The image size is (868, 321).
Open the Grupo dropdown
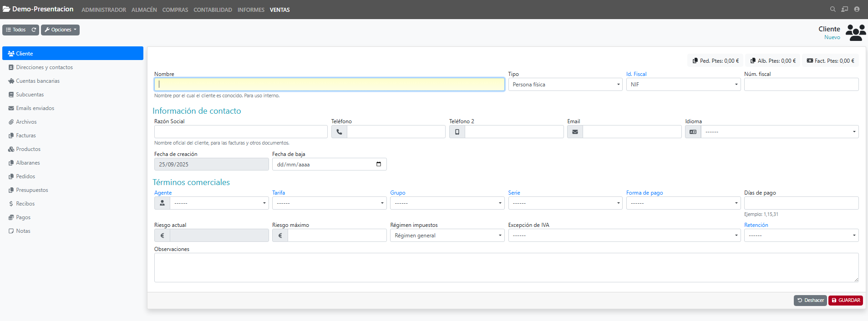click(x=447, y=203)
